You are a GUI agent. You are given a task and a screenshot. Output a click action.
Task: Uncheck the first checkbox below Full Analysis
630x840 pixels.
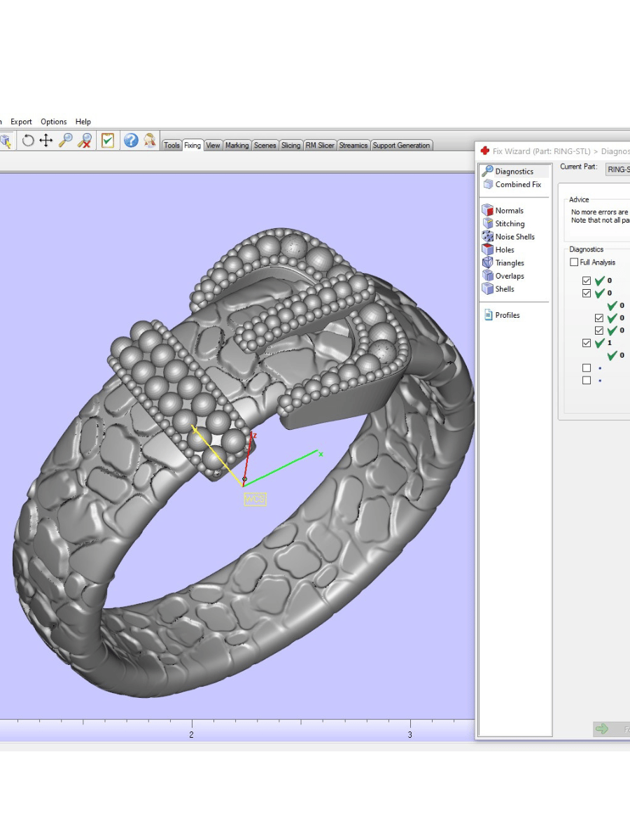coord(587,281)
